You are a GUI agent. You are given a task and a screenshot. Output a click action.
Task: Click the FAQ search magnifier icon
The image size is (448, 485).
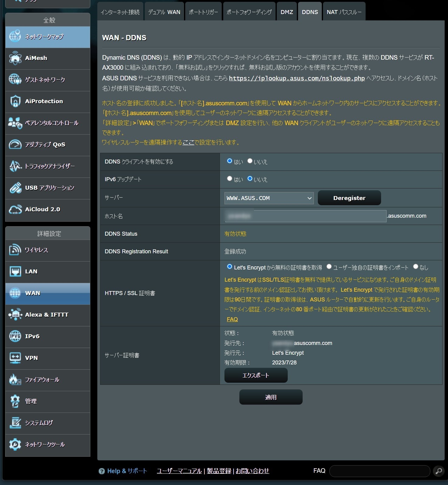(439, 471)
